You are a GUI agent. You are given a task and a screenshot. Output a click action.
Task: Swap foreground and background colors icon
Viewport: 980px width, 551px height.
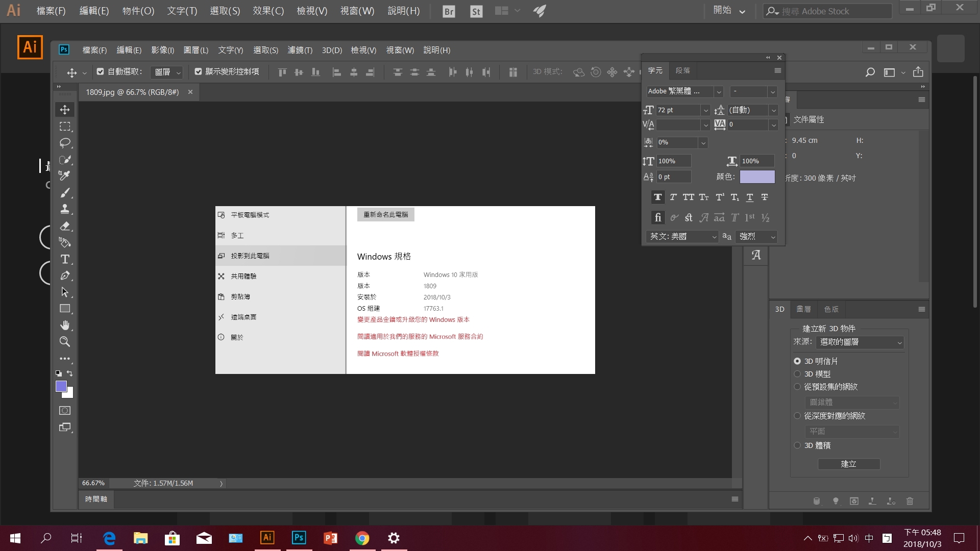pos(70,373)
